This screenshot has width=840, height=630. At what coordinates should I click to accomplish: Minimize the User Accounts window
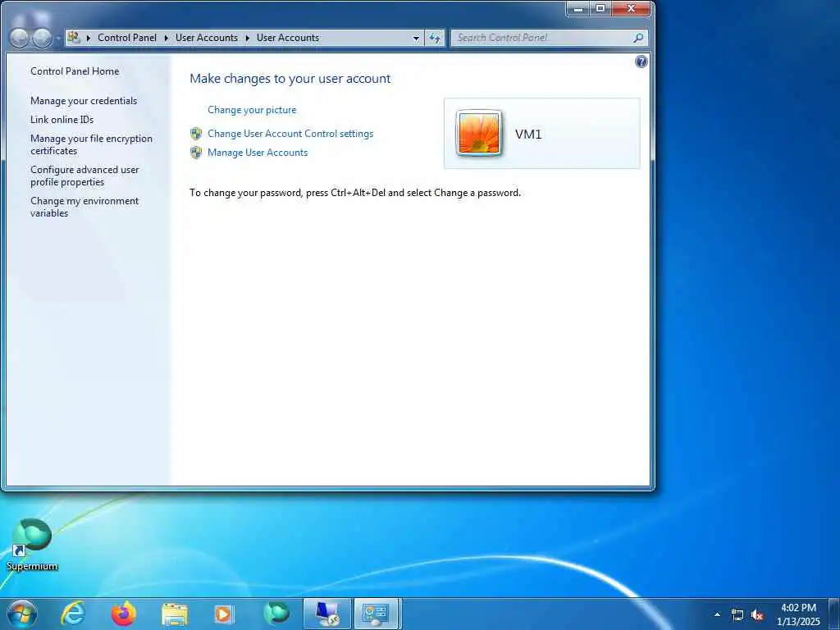pyautogui.click(x=578, y=8)
